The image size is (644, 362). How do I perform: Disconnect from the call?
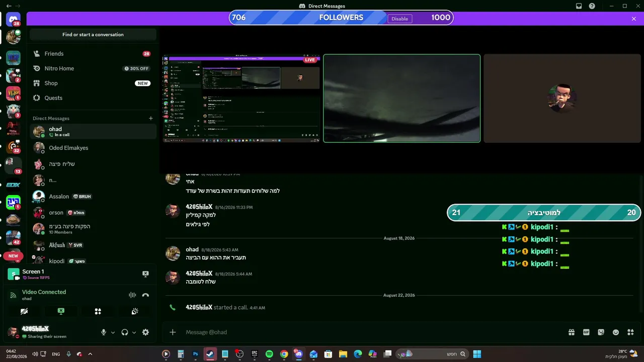(x=145, y=295)
